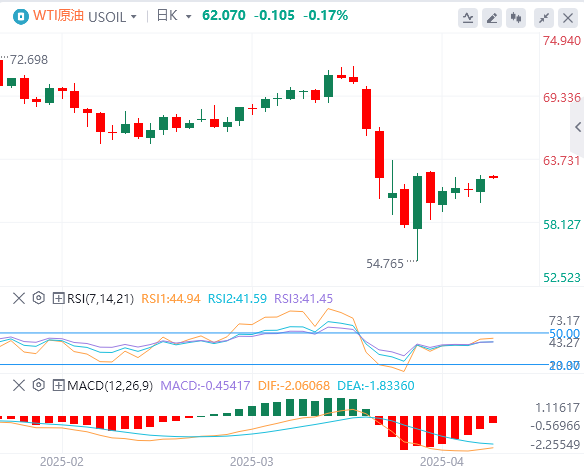The image size is (584, 473).
Task: Remove the MACD indicator panel
Action: tap(19, 385)
